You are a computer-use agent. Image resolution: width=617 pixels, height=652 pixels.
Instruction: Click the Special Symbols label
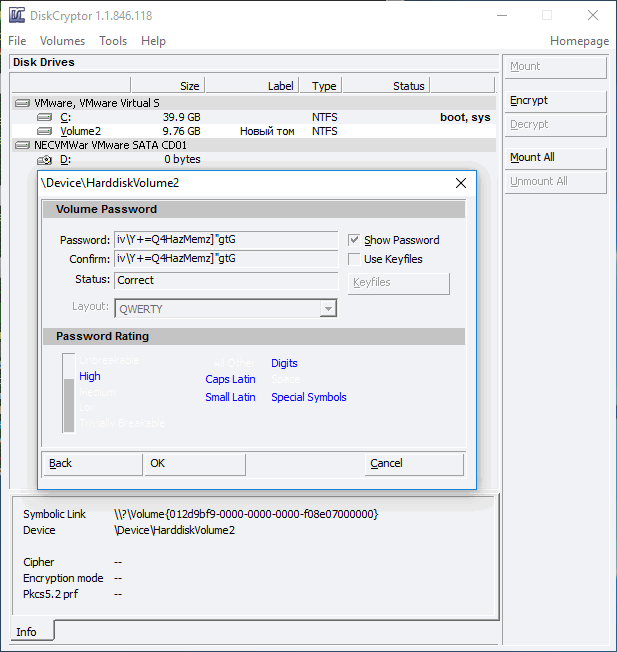(309, 397)
